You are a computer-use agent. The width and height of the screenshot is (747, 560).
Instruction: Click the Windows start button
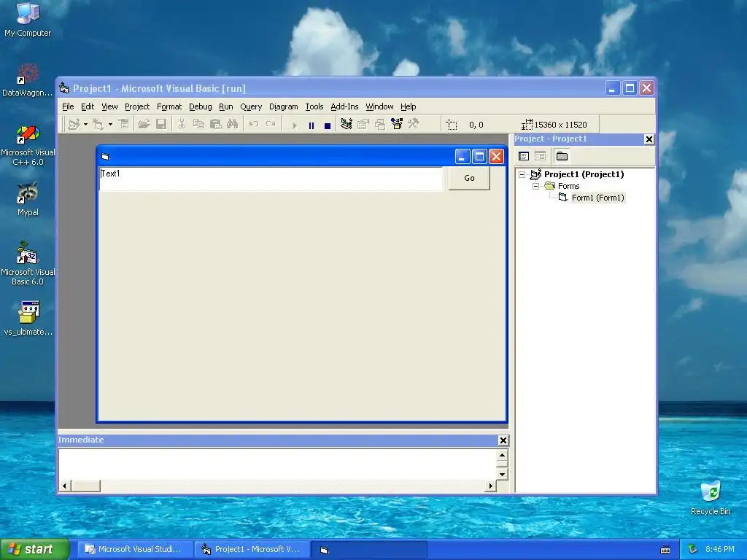click(x=35, y=550)
